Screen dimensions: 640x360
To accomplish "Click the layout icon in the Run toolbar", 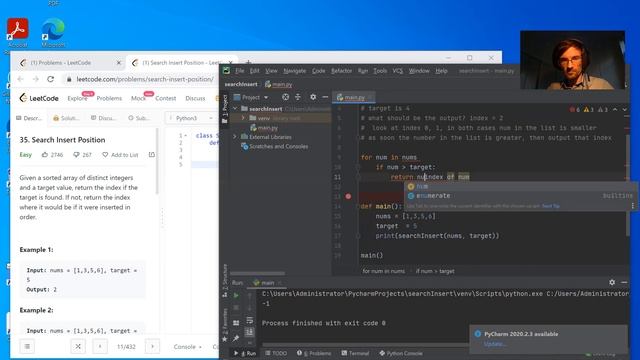I will pyautogui.click(x=236, y=323).
